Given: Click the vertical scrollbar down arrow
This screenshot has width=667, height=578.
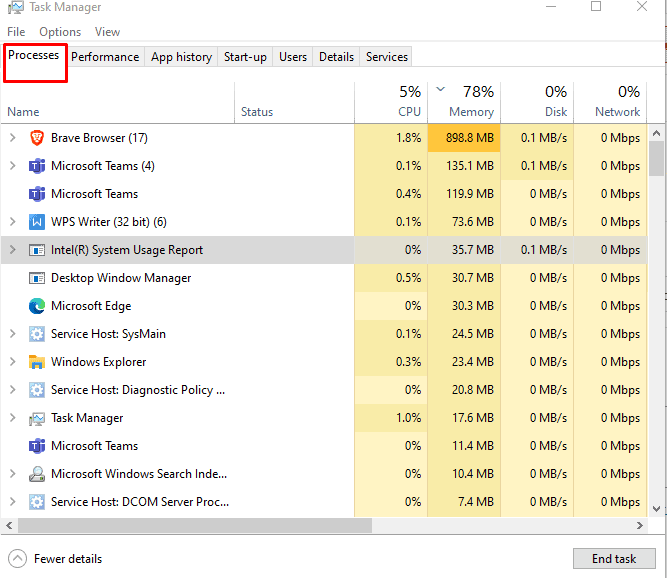Looking at the screenshot, I should pos(656,509).
